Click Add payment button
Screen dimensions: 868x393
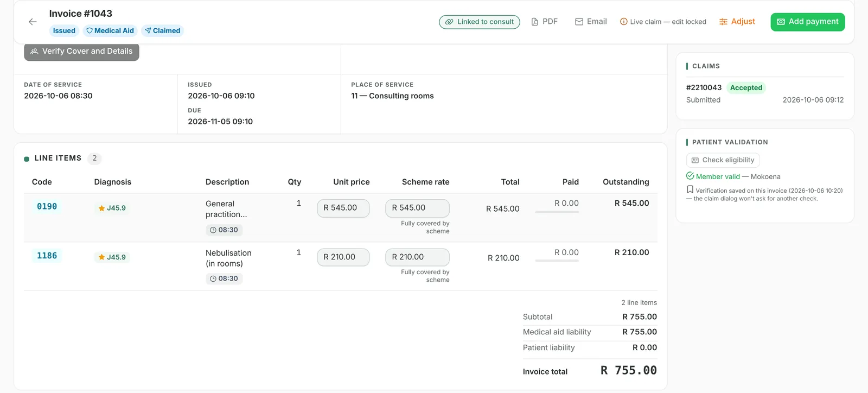[807, 22]
